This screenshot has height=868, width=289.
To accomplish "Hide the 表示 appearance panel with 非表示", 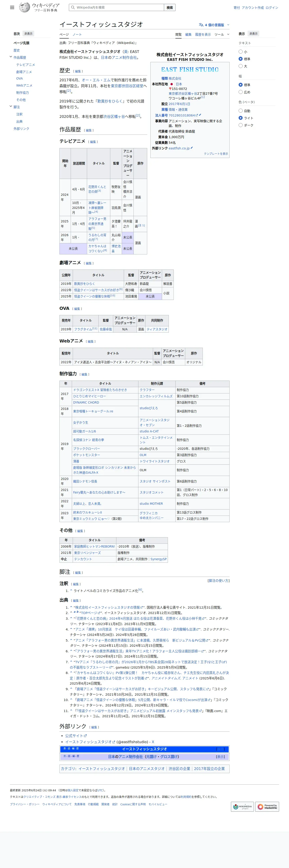I will point(254,34).
